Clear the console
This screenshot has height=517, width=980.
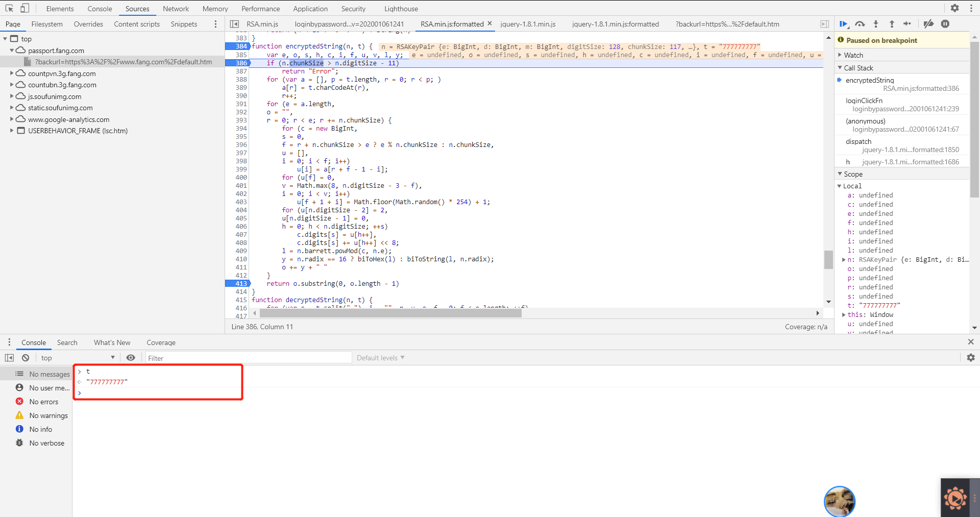pos(25,357)
